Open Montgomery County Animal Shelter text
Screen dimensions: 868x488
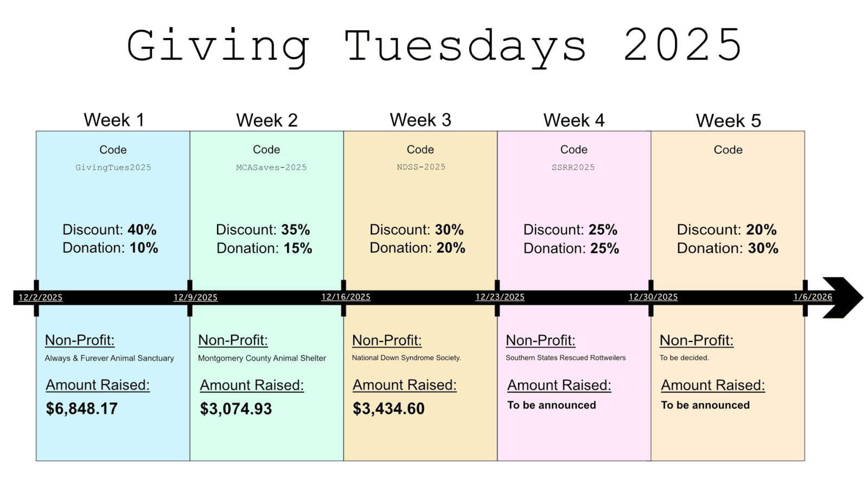[262, 358]
